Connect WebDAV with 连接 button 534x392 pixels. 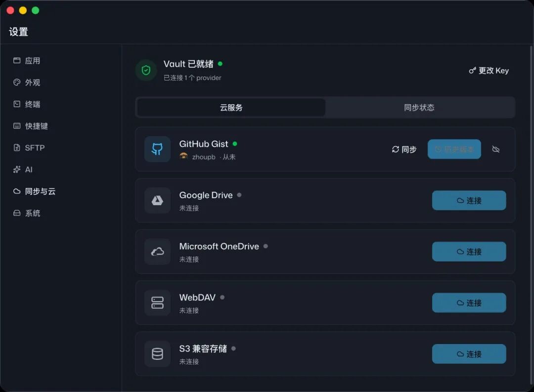pyautogui.click(x=469, y=303)
